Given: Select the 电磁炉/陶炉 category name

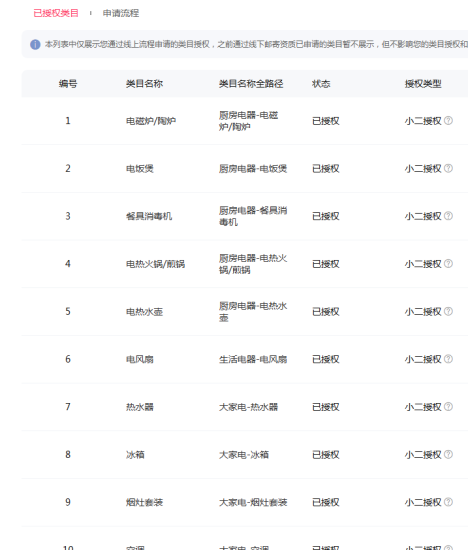Looking at the screenshot, I should (x=151, y=121).
